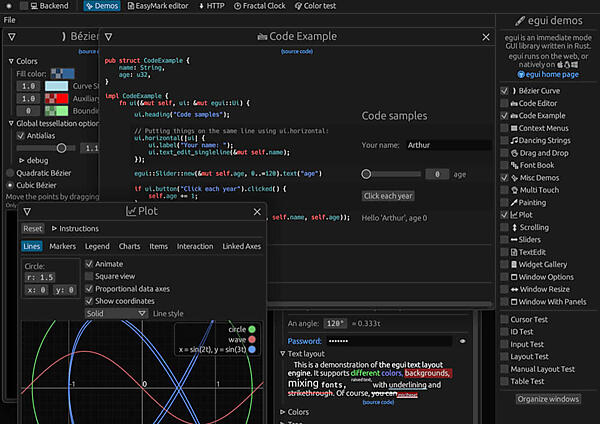Image resolution: width=600 pixels, height=424 pixels.
Task: Enable the Square view checkbox
Action: point(88,276)
